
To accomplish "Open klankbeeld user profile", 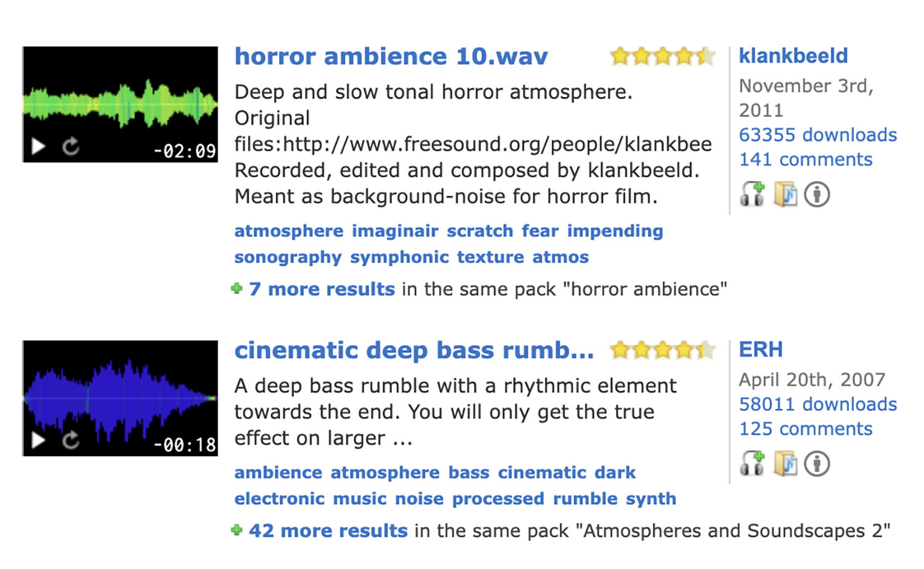I will (793, 56).
